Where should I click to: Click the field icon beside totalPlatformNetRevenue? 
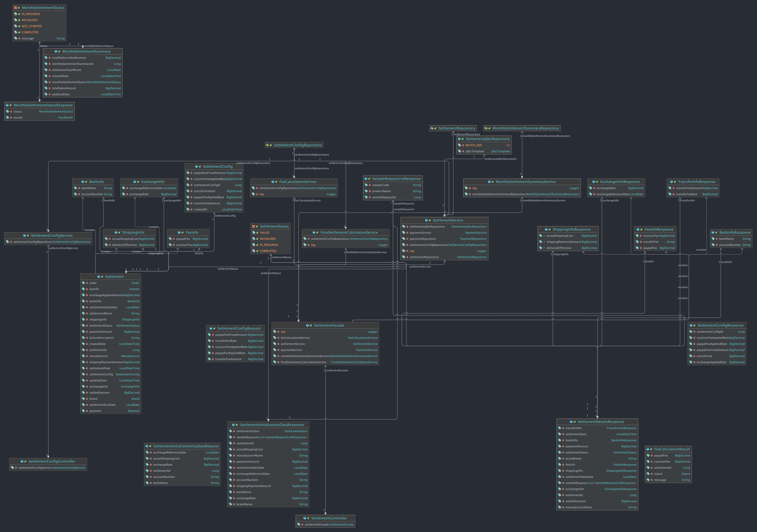pos(46,58)
